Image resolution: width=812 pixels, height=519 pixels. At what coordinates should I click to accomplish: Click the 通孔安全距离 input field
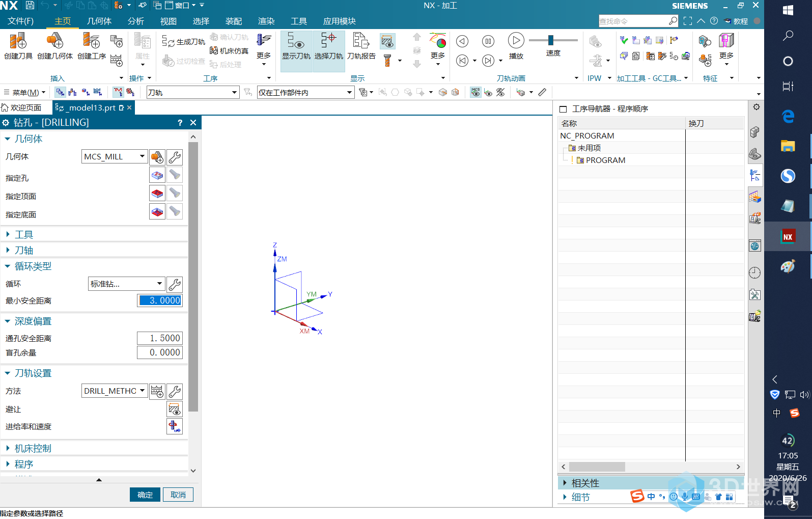(x=160, y=338)
